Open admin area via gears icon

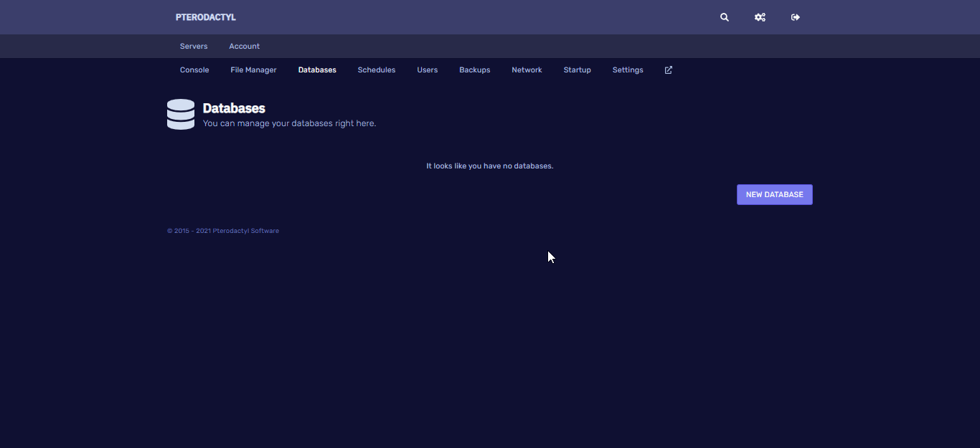click(760, 17)
